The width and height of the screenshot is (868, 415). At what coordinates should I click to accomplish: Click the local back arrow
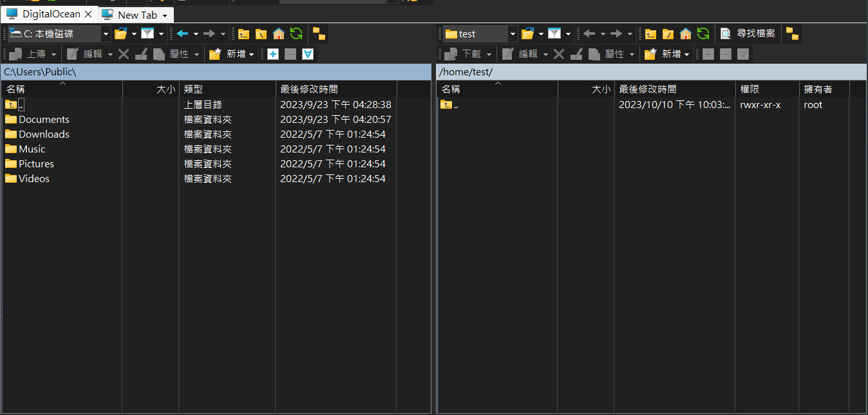182,34
